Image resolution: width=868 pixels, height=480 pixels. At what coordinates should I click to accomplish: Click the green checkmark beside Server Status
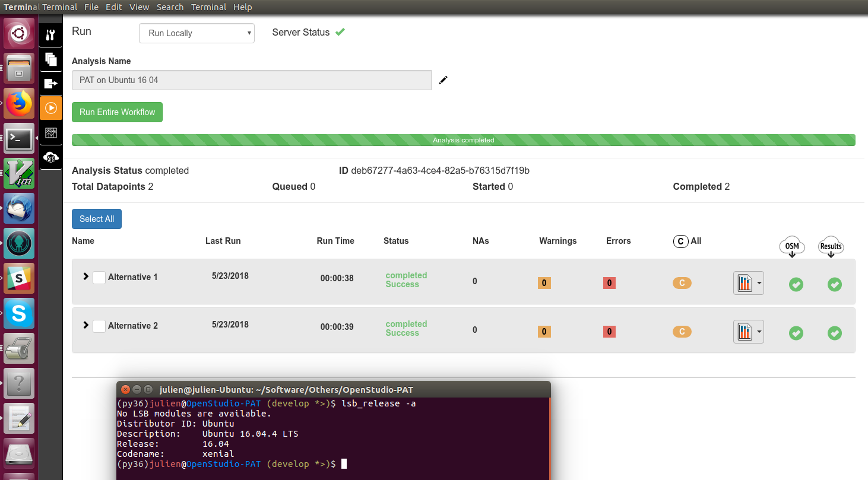[340, 31]
